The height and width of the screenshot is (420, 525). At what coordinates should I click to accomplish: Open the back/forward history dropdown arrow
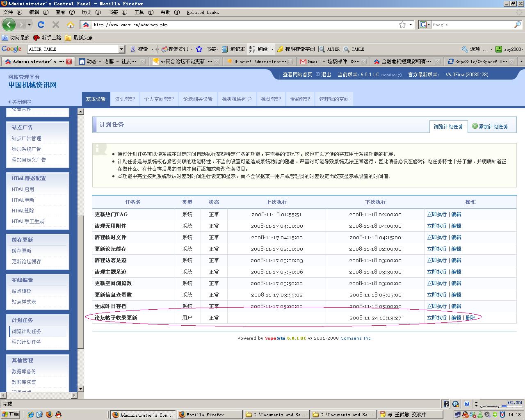[29, 25]
